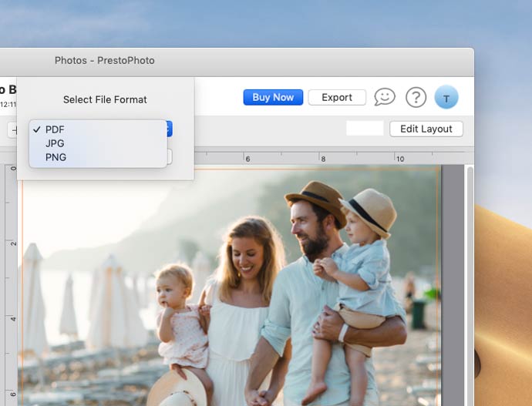Open feedback chat smiley icon

tap(385, 97)
